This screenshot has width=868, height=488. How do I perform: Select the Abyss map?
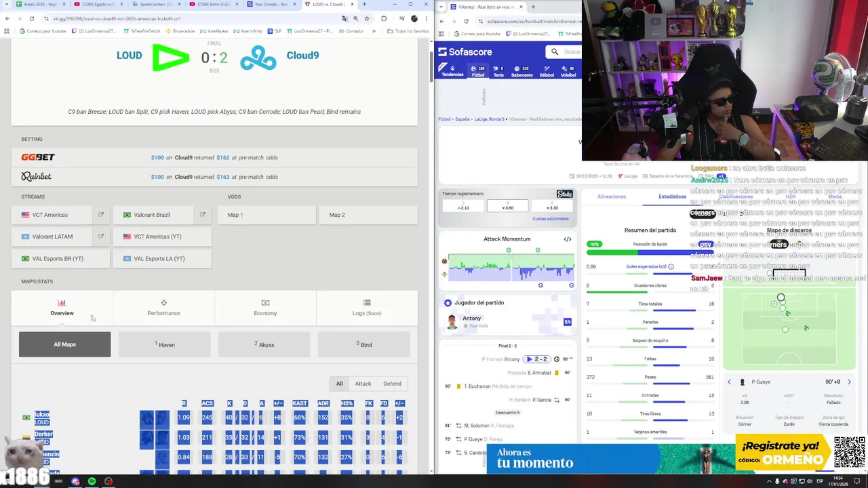(264, 344)
